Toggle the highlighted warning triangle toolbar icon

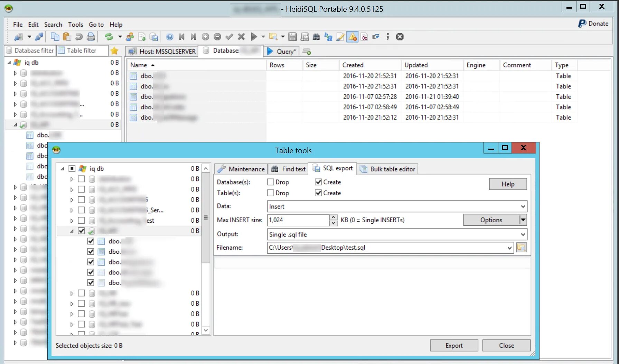coord(353,37)
